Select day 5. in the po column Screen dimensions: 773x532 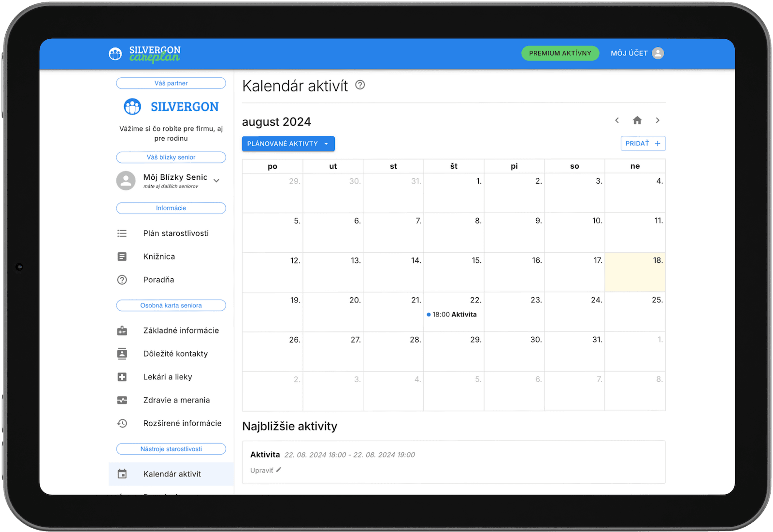point(272,233)
